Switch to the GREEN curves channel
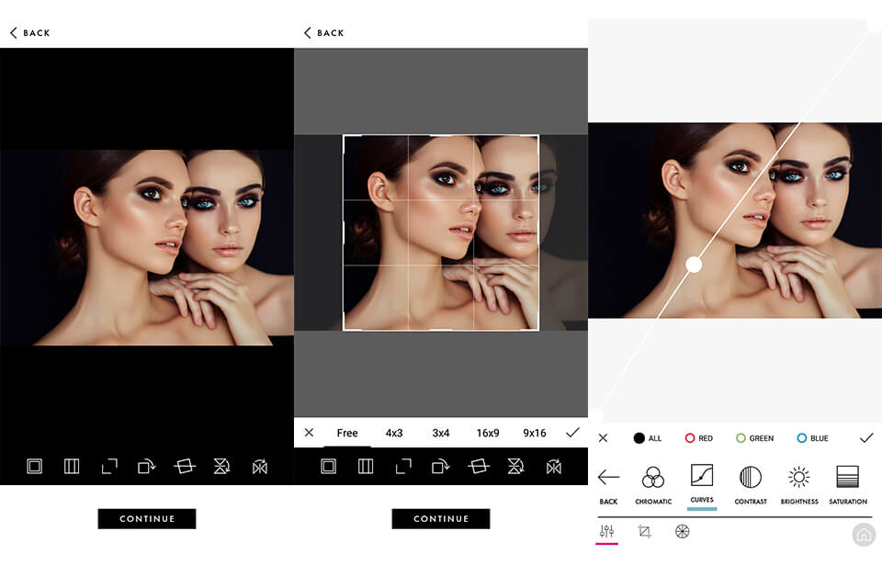Screen dimensions: 882x588 tap(754, 438)
